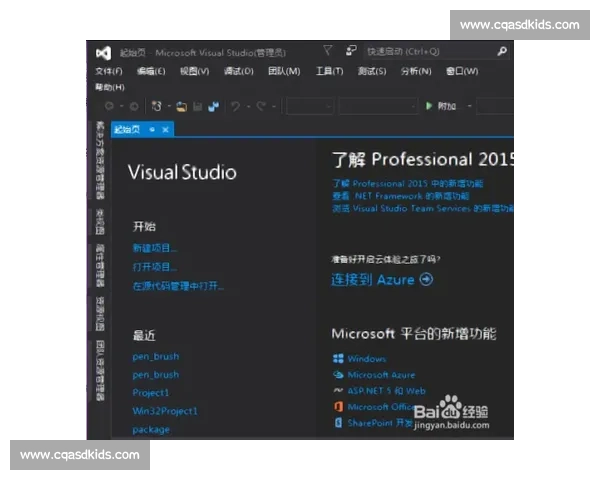Expand the New Project dropdown arrow

169,106
